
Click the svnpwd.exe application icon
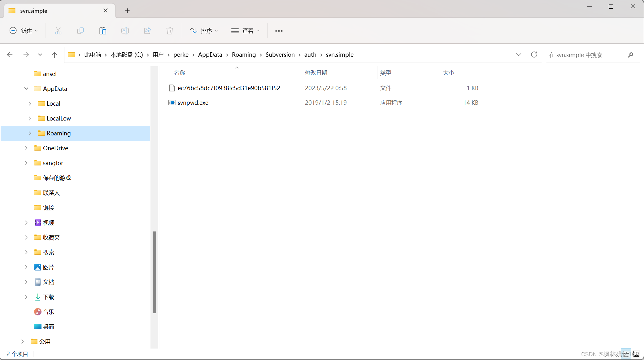click(172, 103)
